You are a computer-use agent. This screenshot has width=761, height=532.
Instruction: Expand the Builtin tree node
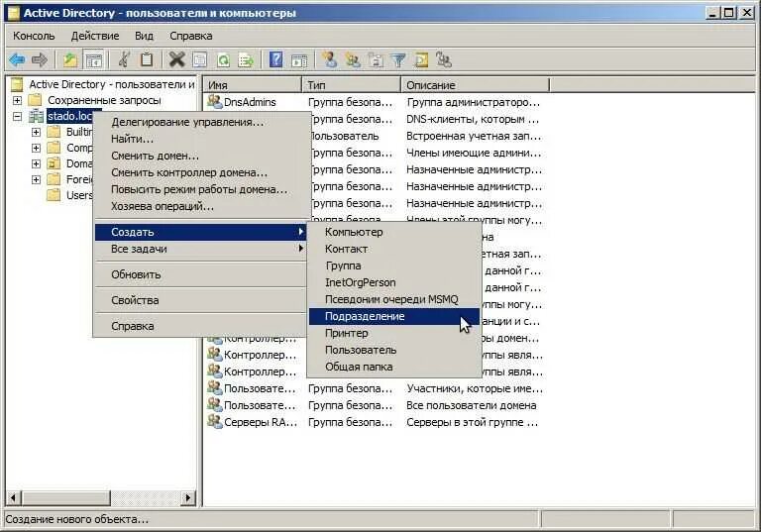click(x=36, y=132)
